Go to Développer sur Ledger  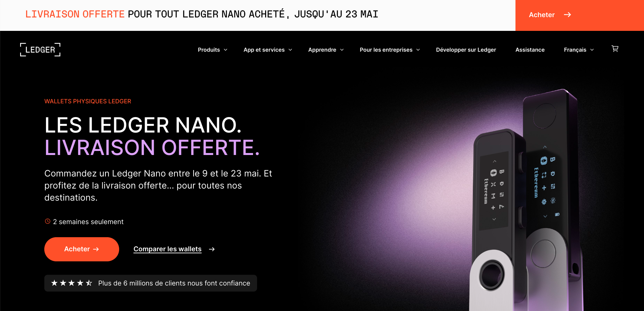point(466,50)
